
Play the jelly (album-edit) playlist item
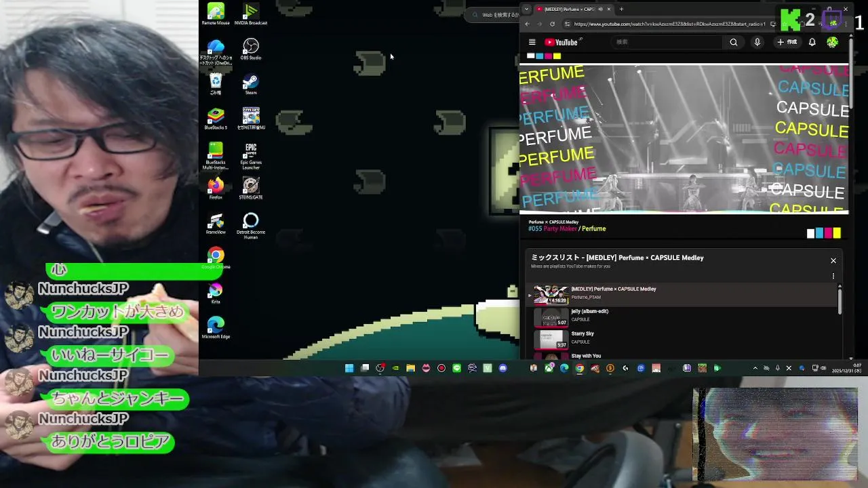(x=682, y=317)
